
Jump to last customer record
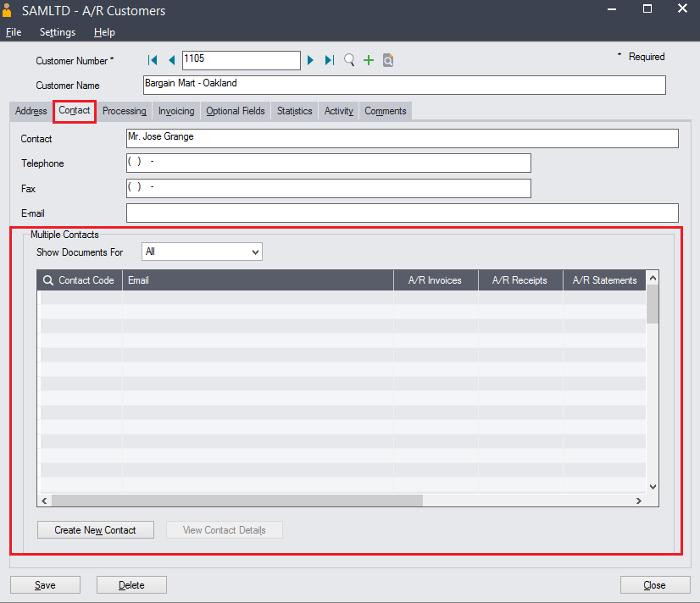(330, 60)
